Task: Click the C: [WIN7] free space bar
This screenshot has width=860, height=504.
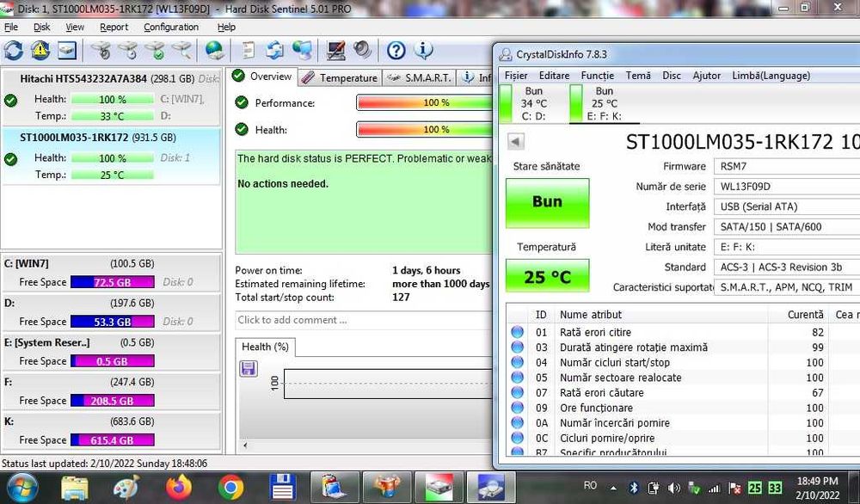Action: 113,282
